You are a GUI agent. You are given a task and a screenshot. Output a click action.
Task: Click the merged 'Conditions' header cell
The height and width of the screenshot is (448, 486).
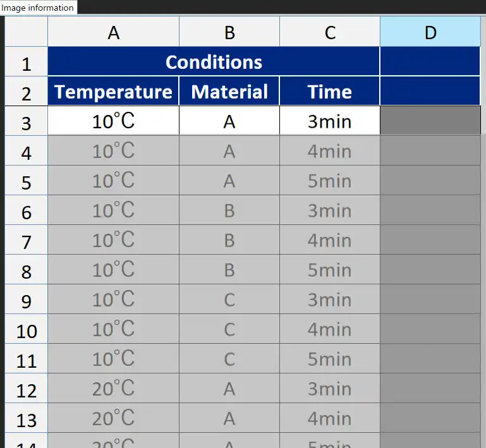[x=214, y=62]
